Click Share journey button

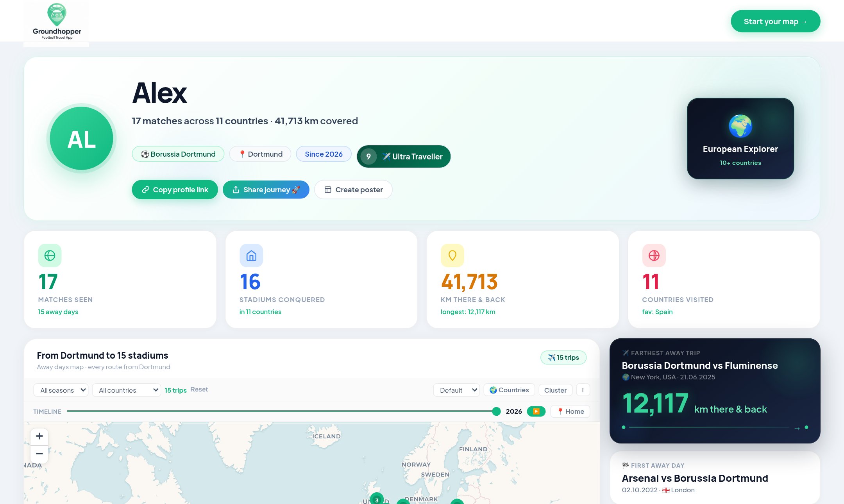(x=266, y=189)
